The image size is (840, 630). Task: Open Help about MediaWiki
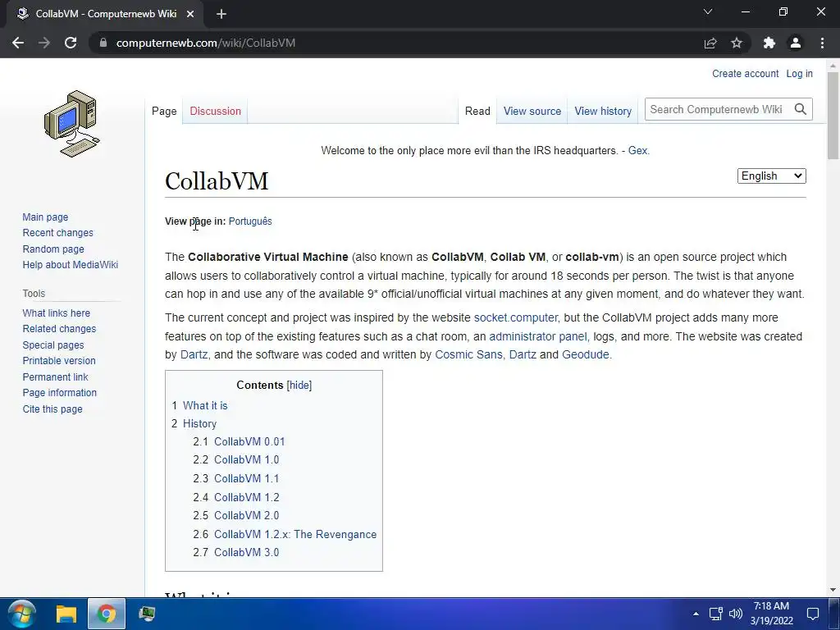pyautogui.click(x=71, y=265)
